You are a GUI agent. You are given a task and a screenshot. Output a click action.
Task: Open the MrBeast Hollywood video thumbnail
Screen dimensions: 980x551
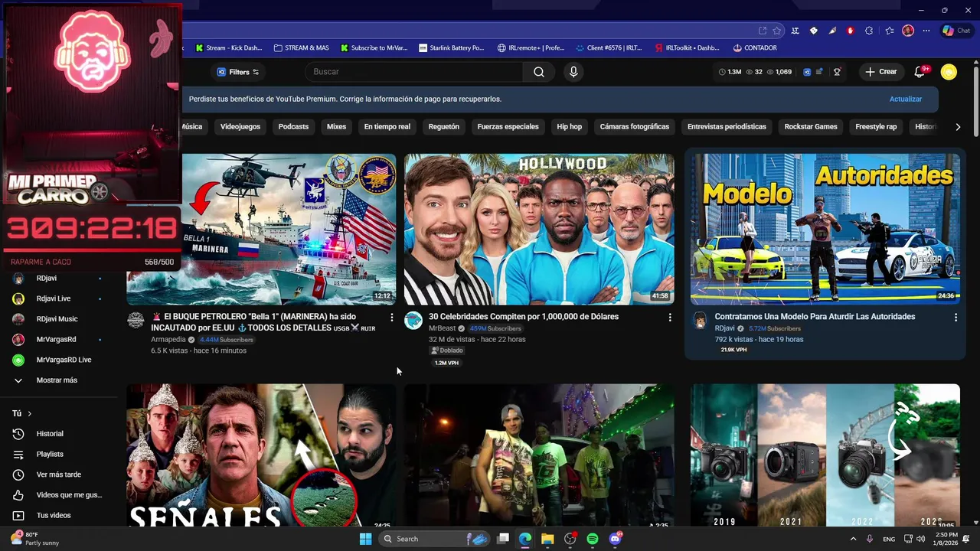point(539,230)
